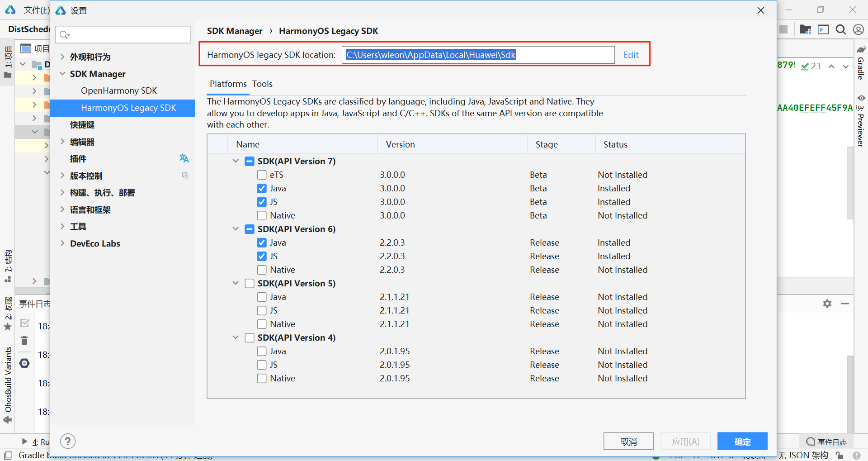The width and height of the screenshot is (868, 461).
Task: Uncheck Java 2.2.0.3 under API Version 6
Action: coord(262,242)
